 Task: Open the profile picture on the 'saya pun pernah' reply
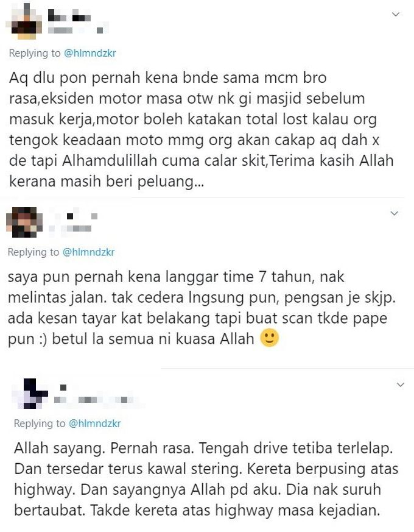24,222
